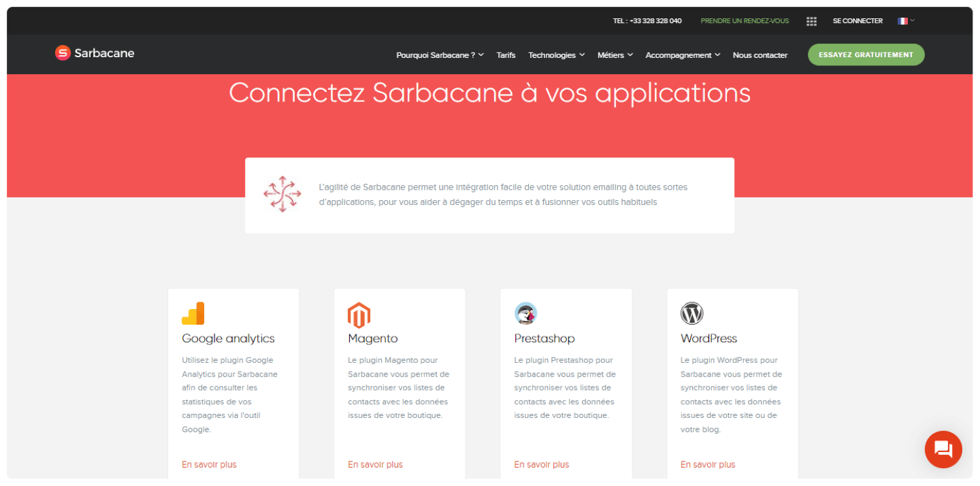Expand the Technologies dropdown
The width and height of the screenshot is (980, 486).
click(557, 55)
